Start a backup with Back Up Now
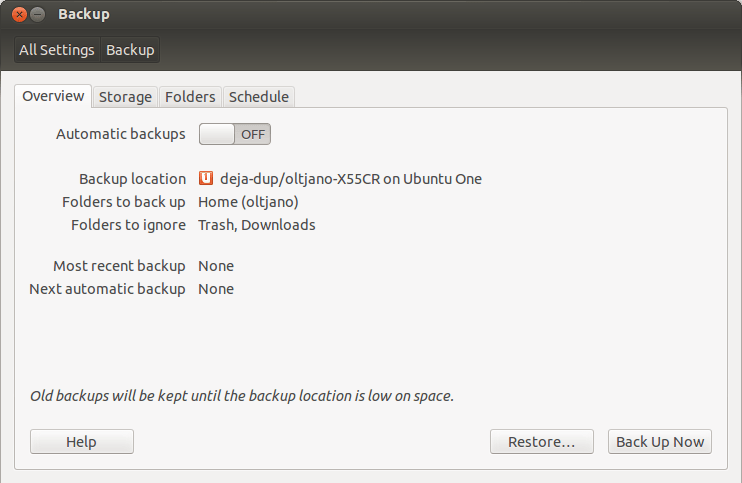Image resolution: width=742 pixels, height=483 pixels. point(659,442)
